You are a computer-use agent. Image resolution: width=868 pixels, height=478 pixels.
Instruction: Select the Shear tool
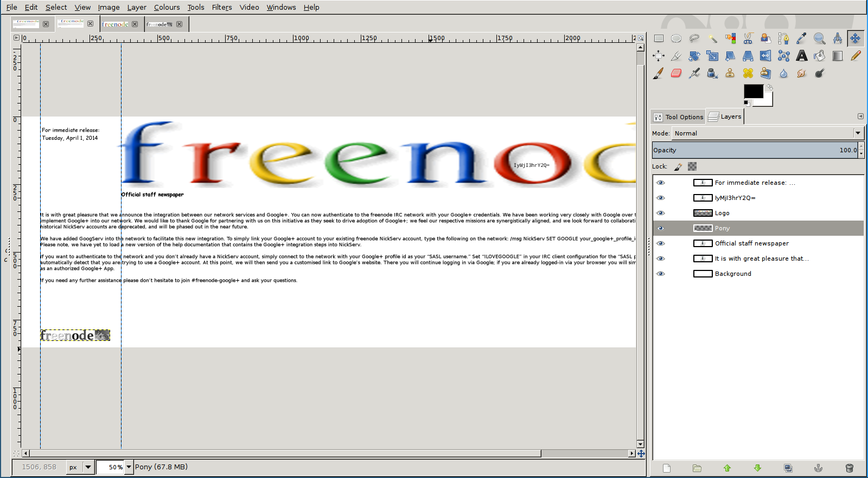point(730,56)
